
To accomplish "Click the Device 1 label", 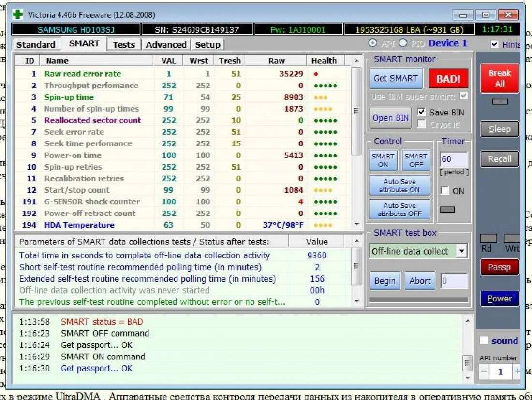I will (x=448, y=43).
